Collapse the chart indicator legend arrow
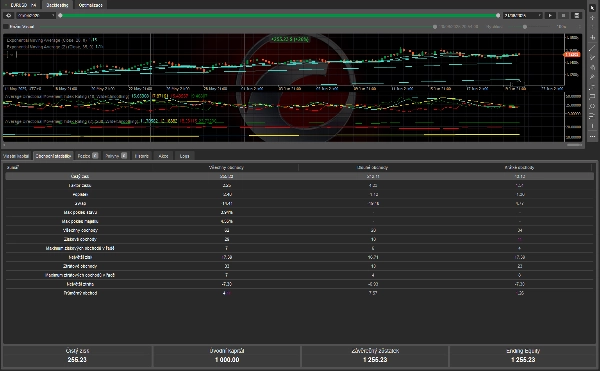This screenshot has height=371, width=600. (11, 55)
